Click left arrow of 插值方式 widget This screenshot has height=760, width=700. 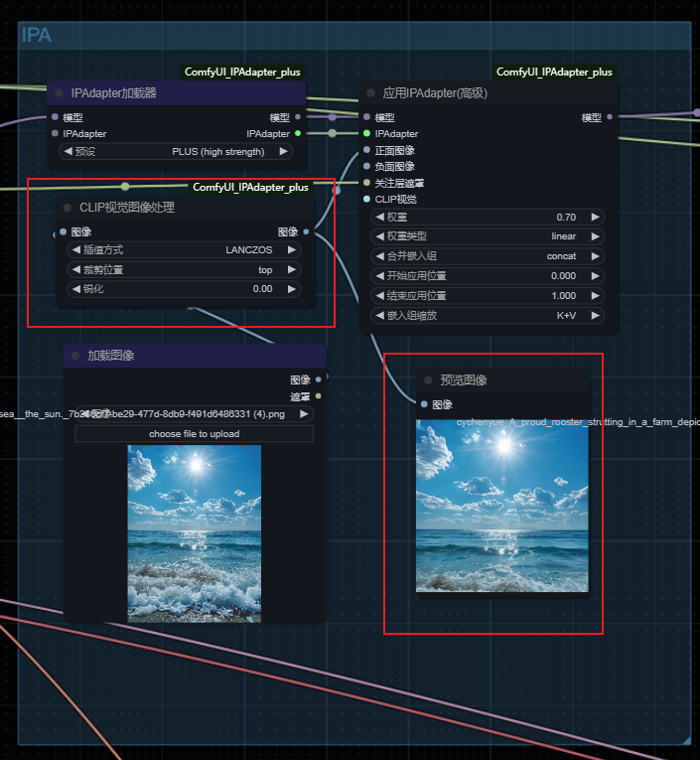pyautogui.click(x=76, y=249)
